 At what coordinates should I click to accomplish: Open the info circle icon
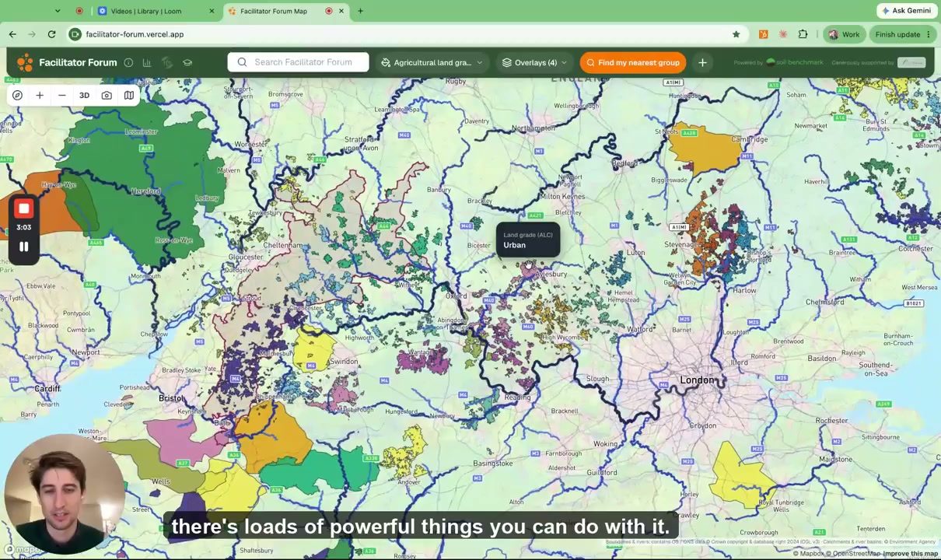[x=128, y=62]
